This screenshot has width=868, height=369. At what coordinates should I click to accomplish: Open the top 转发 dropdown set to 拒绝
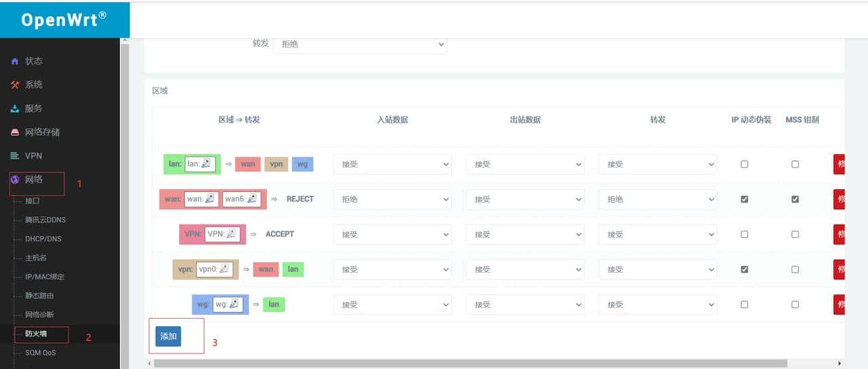(x=359, y=44)
